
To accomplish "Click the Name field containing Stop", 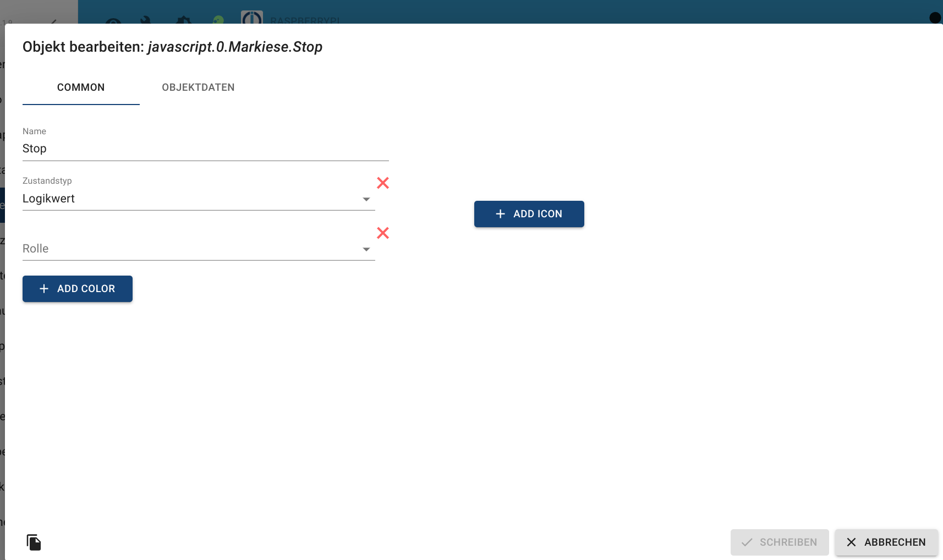I will [206, 149].
